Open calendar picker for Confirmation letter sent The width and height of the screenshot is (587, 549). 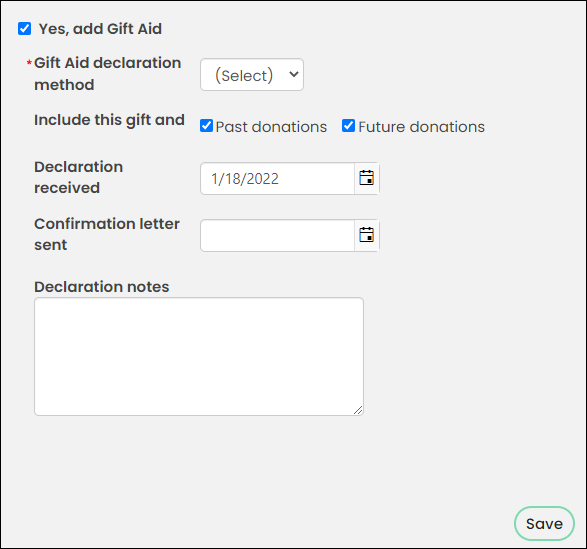pos(367,235)
